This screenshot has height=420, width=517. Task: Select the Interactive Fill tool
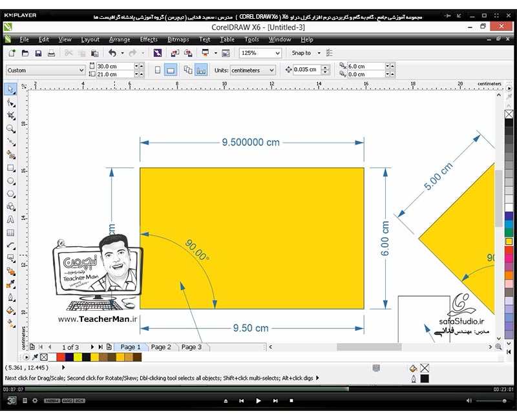click(10, 324)
